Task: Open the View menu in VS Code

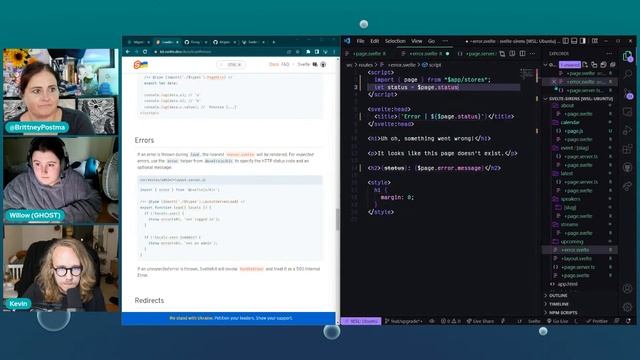Action: tap(416, 41)
